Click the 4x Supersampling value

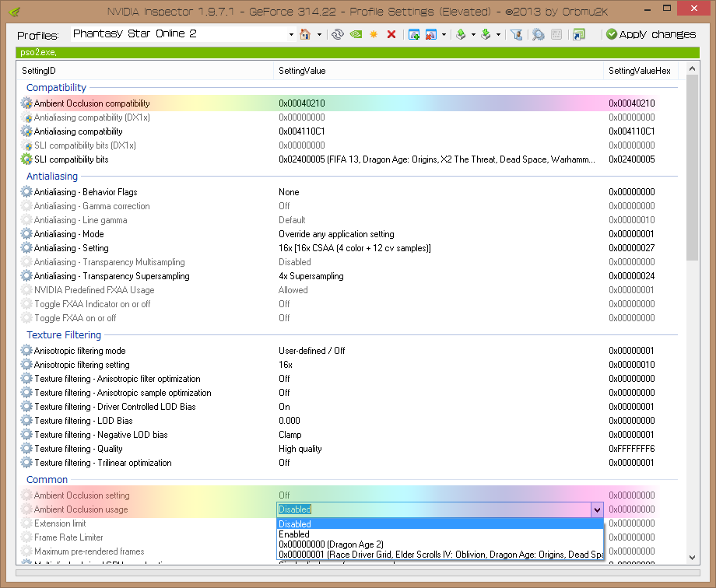coord(311,276)
